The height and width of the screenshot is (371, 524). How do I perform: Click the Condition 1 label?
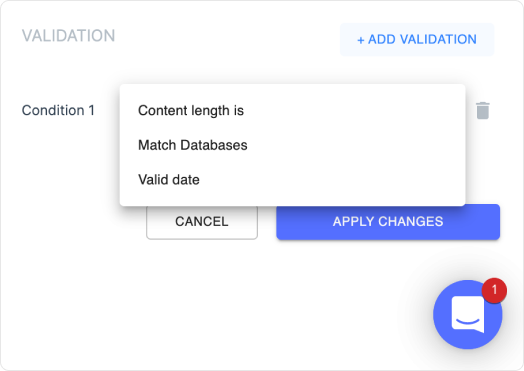(x=58, y=110)
